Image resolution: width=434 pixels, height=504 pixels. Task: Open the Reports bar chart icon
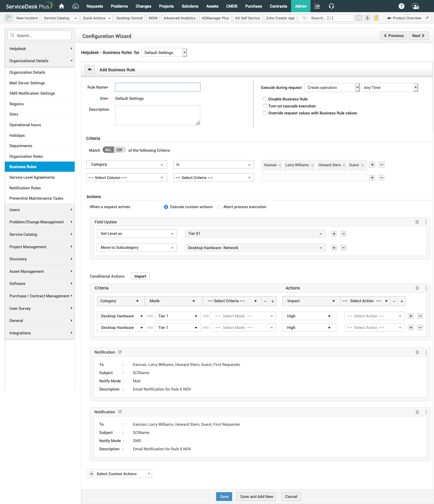(x=317, y=6)
